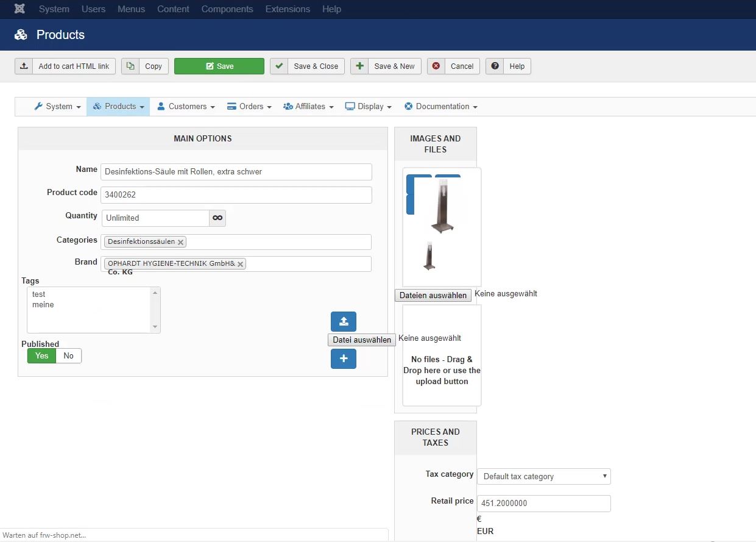The image size is (756, 542).
Task: Click the blue plus icon button
Action: pyautogui.click(x=344, y=359)
